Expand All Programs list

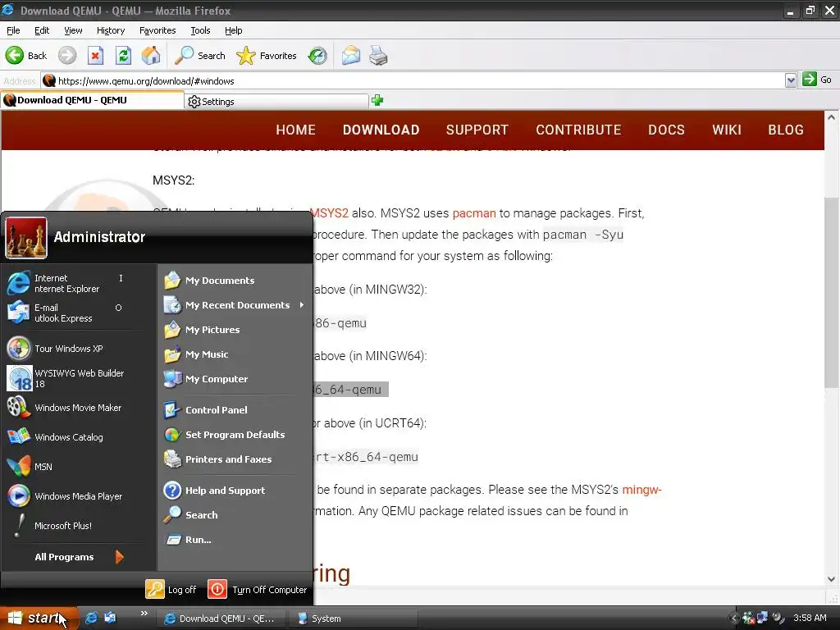[x=78, y=557]
